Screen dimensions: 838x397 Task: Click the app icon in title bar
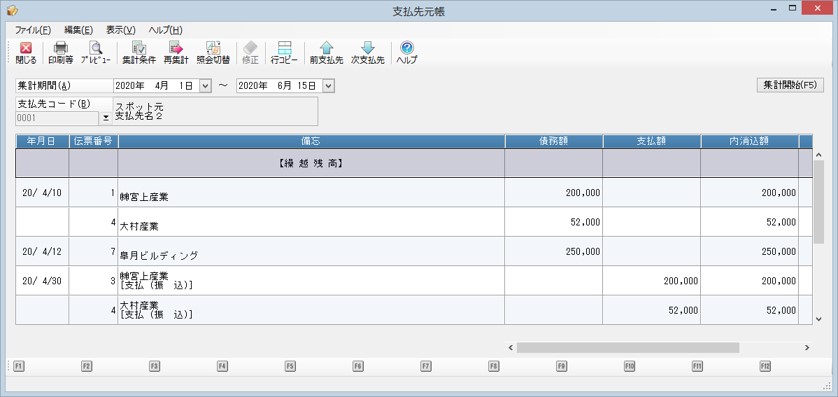12,10
